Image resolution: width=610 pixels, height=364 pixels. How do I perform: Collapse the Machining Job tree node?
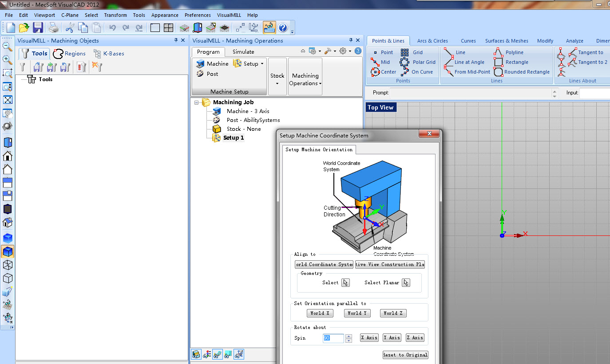tap(196, 102)
